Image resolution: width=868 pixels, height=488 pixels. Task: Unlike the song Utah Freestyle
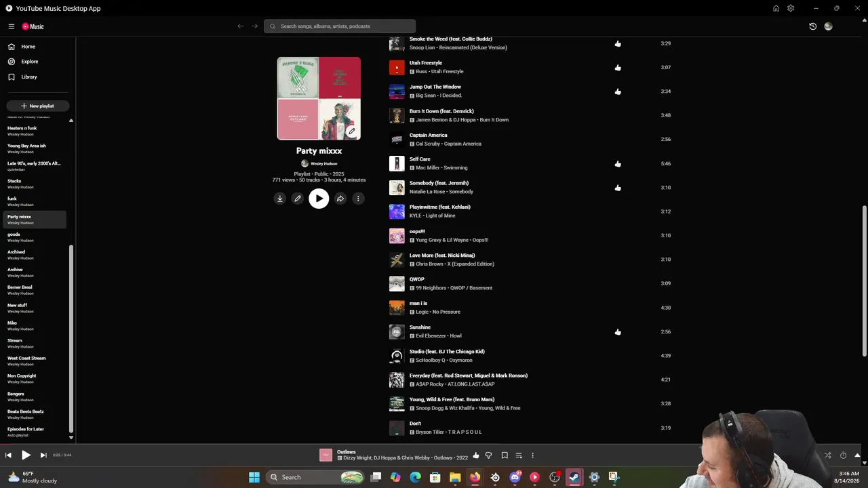(618, 68)
